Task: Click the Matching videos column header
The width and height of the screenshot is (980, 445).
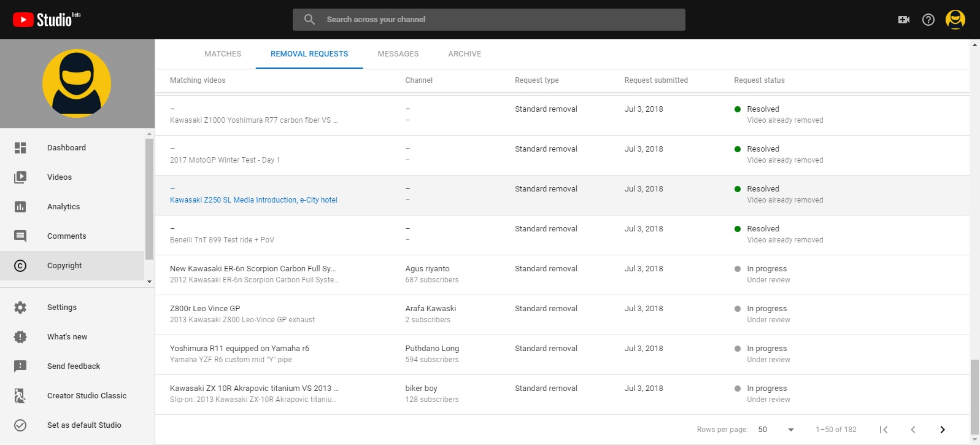Action: tap(198, 80)
